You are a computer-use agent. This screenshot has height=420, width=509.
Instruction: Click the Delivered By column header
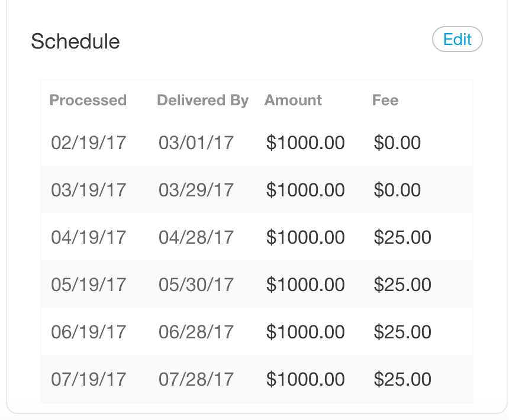point(202,100)
